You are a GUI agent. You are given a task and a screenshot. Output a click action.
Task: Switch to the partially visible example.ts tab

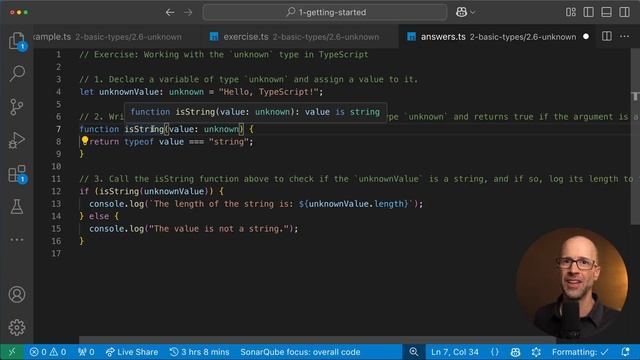107,37
